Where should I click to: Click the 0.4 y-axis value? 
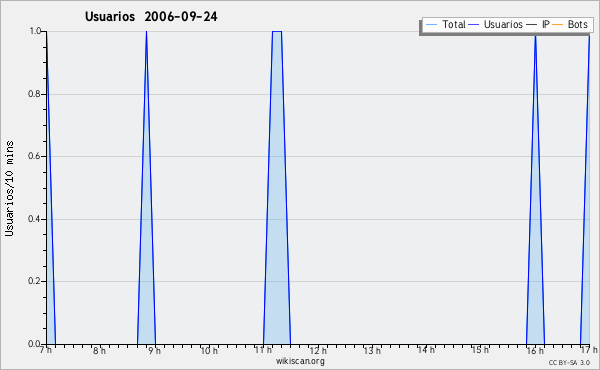pos(34,219)
